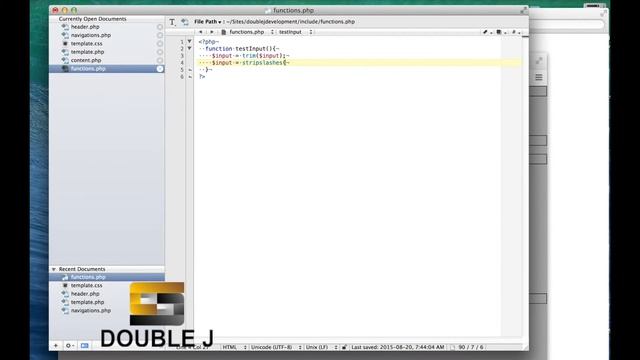Click line number 5 in the gutter
The height and width of the screenshot is (360, 640).
pos(182,70)
